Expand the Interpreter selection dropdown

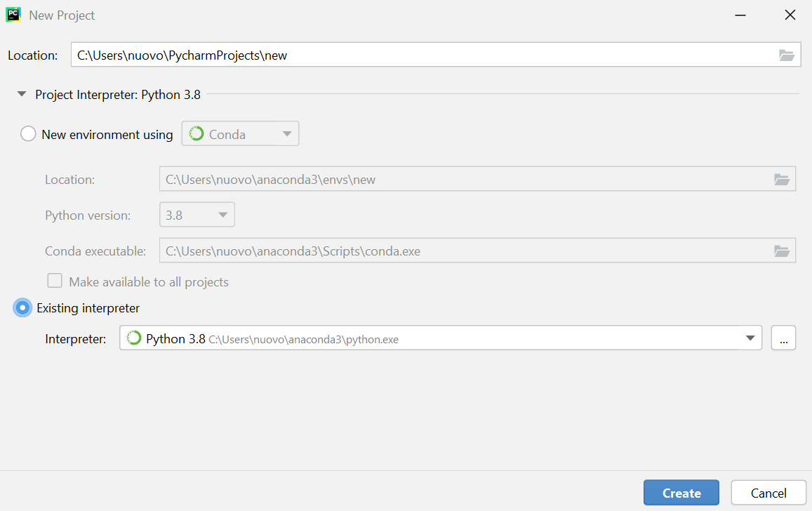point(749,338)
